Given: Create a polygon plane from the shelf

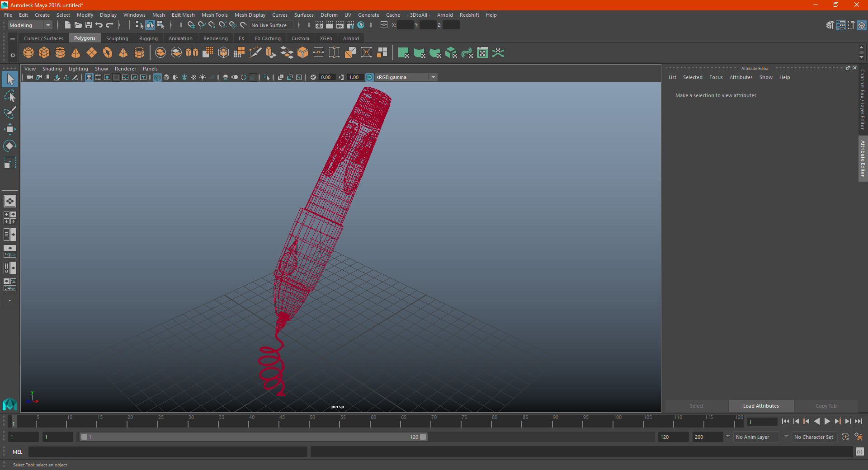Looking at the screenshot, I should point(92,53).
